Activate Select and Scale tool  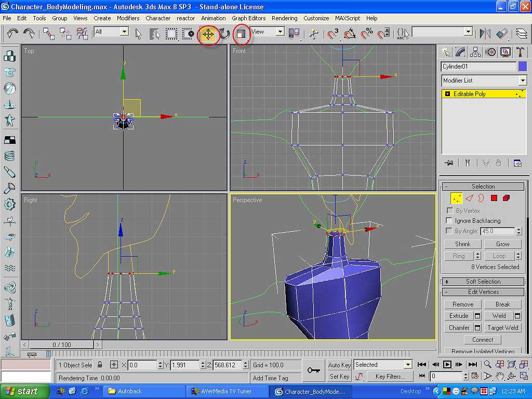tap(241, 34)
